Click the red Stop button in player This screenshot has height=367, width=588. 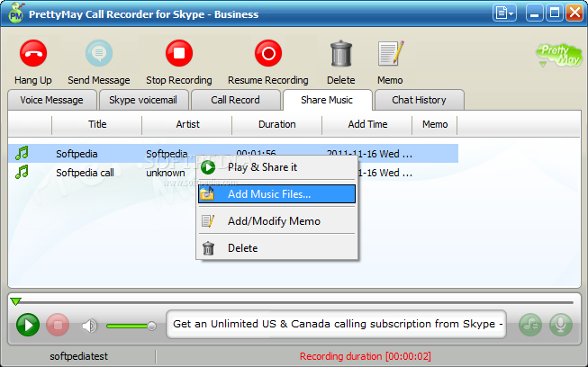58,325
